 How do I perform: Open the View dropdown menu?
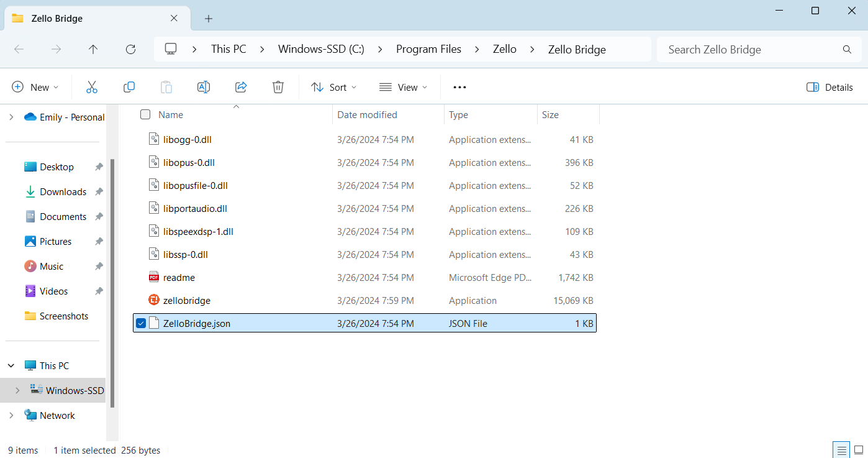click(404, 87)
